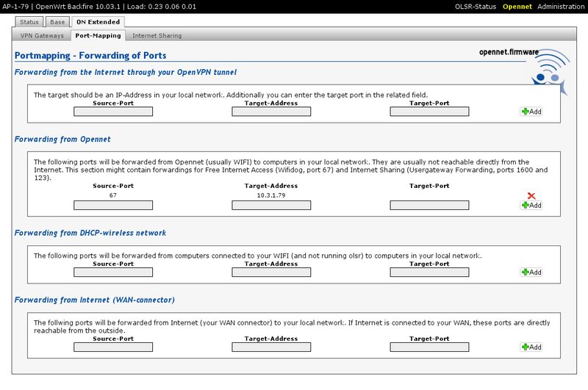Focus Source-Port field in DHCP-wireless section

[x=113, y=272]
